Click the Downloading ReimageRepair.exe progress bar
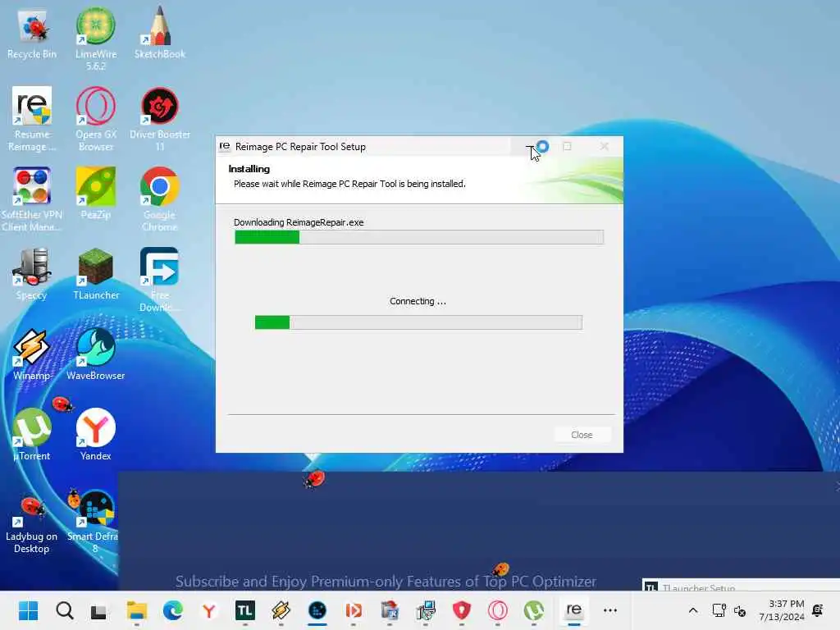This screenshot has height=630, width=840. (x=419, y=237)
